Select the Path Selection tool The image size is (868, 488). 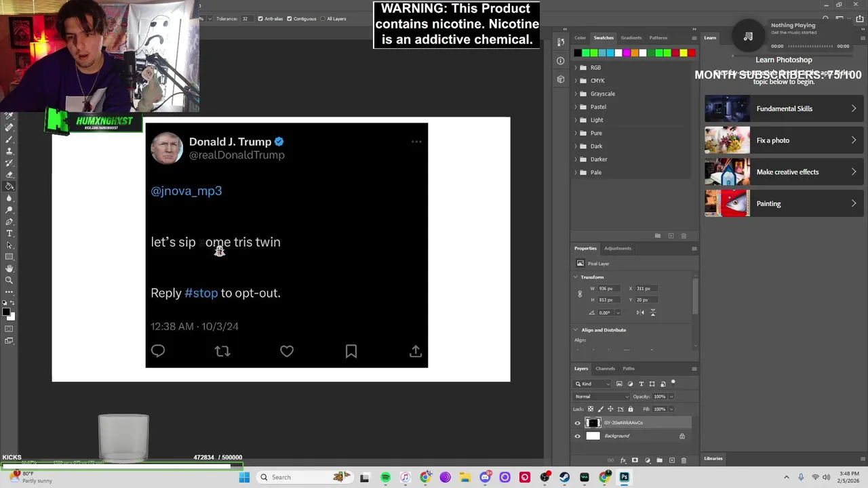click(9, 245)
